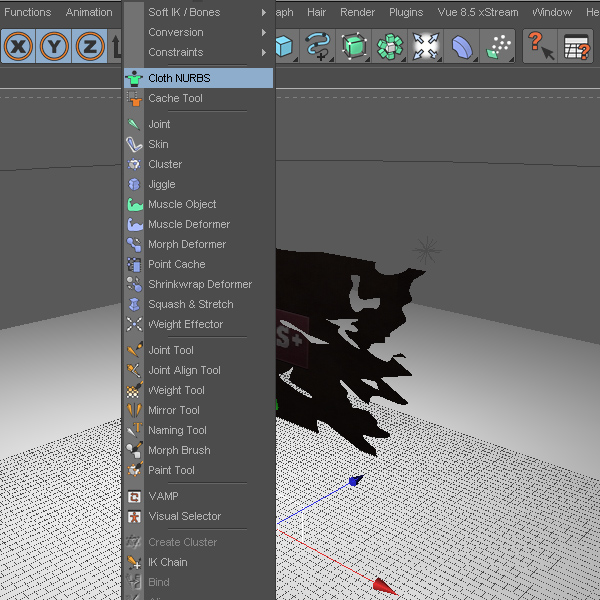Click the Squash & Stretch icon
The width and height of the screenshot is (600, 600).
point(134,304)
